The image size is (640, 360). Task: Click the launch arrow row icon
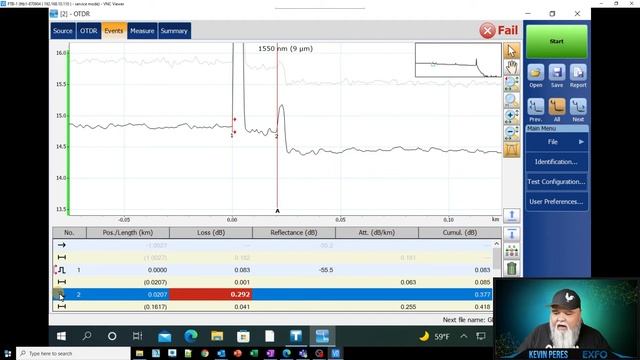[62, 245]
